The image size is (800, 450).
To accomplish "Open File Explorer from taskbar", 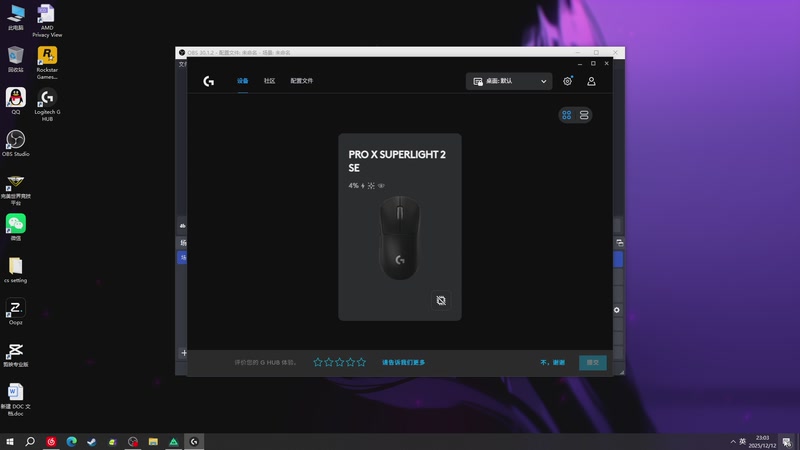I will coord(153,441).
